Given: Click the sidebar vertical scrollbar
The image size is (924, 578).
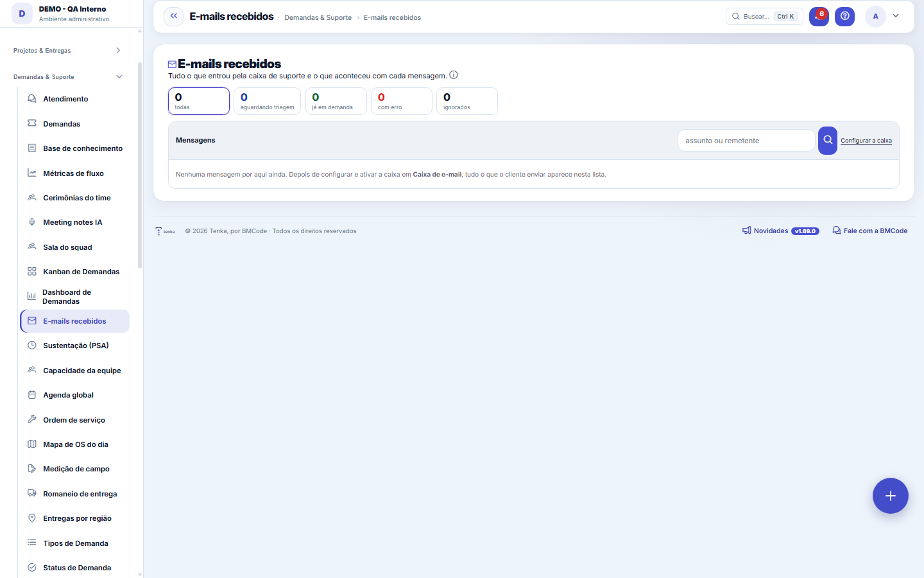Looking at the screenshot, I should pos(140,165).
